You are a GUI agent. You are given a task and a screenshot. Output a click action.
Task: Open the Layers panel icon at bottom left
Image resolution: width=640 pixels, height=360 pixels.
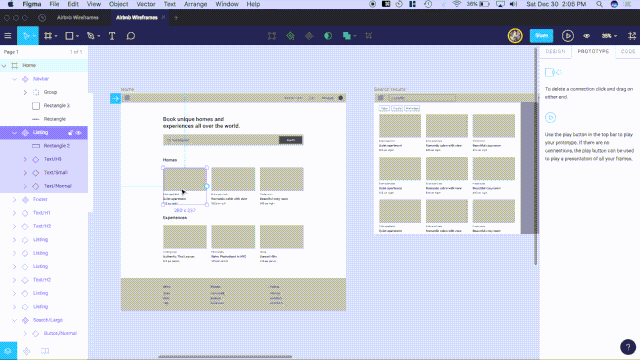[8, 351]
